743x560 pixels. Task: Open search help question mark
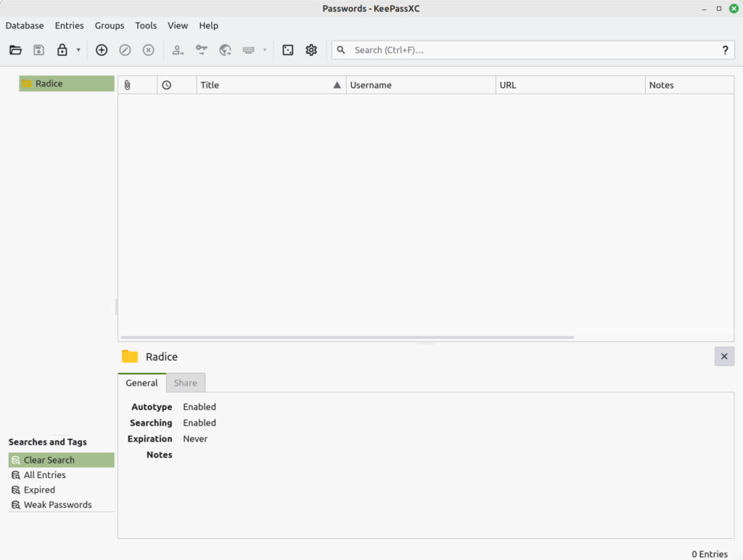tap(725, 50)
